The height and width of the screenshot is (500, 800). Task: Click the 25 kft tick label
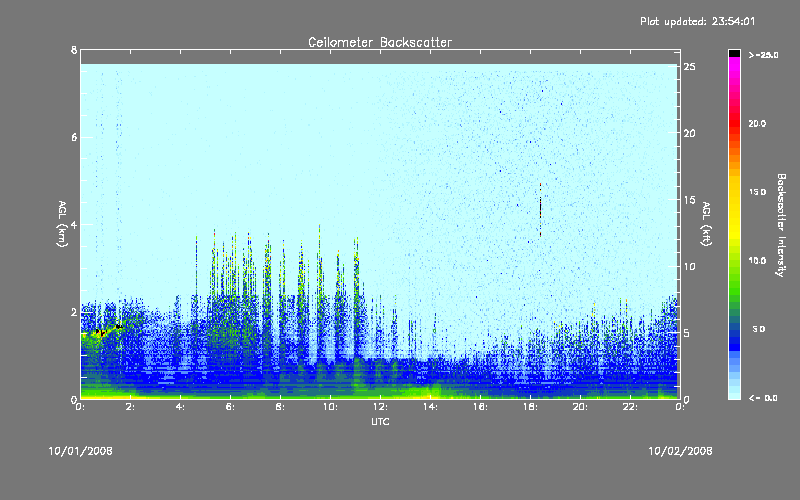(x=689, y=67)
